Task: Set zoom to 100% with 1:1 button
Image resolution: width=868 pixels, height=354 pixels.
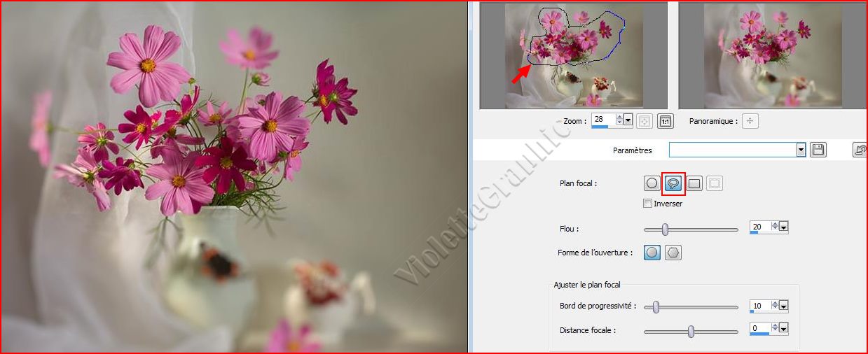Action: pyautogui.click(x=665, y=121)
